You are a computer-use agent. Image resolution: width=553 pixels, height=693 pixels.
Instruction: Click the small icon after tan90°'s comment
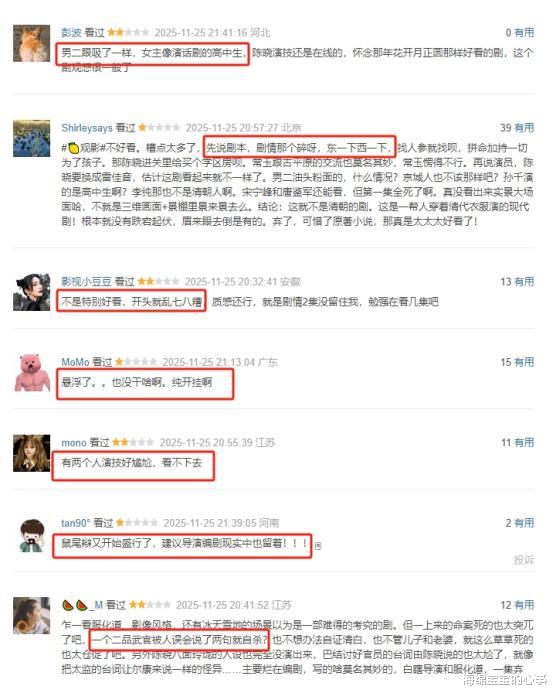pyautogui.click(x=318, y=546)
